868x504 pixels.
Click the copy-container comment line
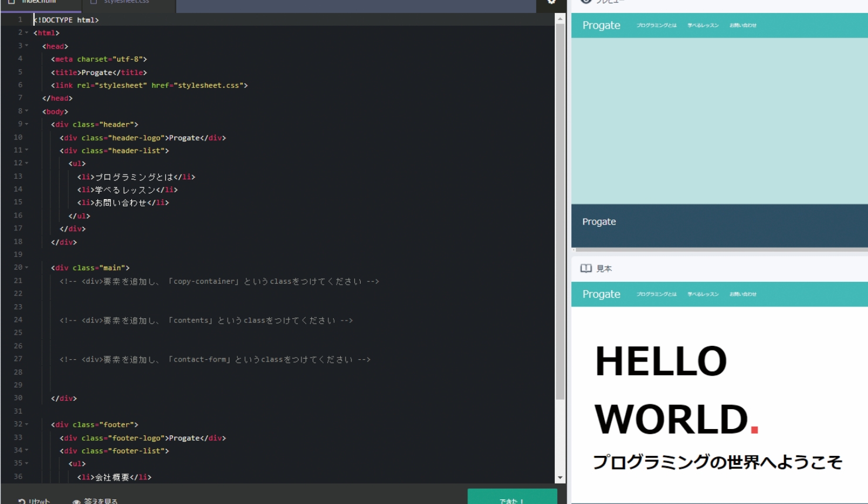click(x=219, y=281)
